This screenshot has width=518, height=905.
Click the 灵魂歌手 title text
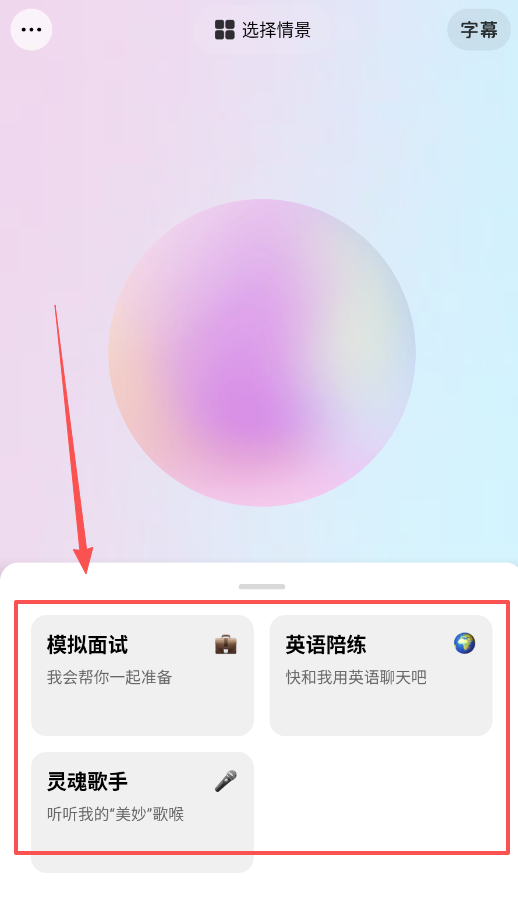[x=87, y=781]
